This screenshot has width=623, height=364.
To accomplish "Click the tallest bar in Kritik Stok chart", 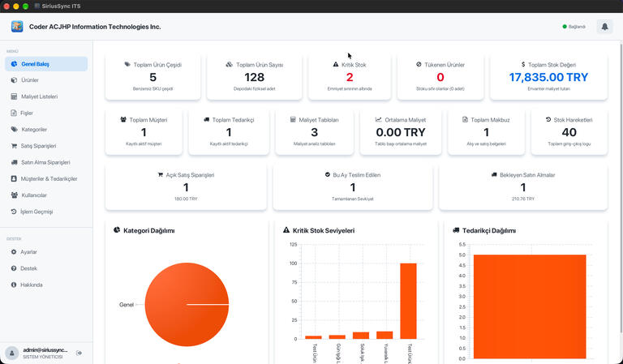I will pyautogui.click(x=408, y=301).
